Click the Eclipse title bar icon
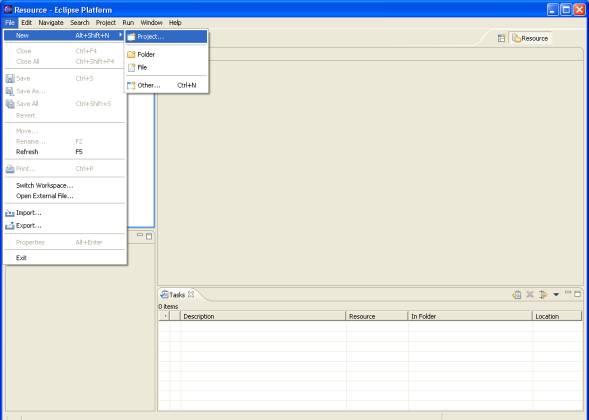 pos(8,9)
